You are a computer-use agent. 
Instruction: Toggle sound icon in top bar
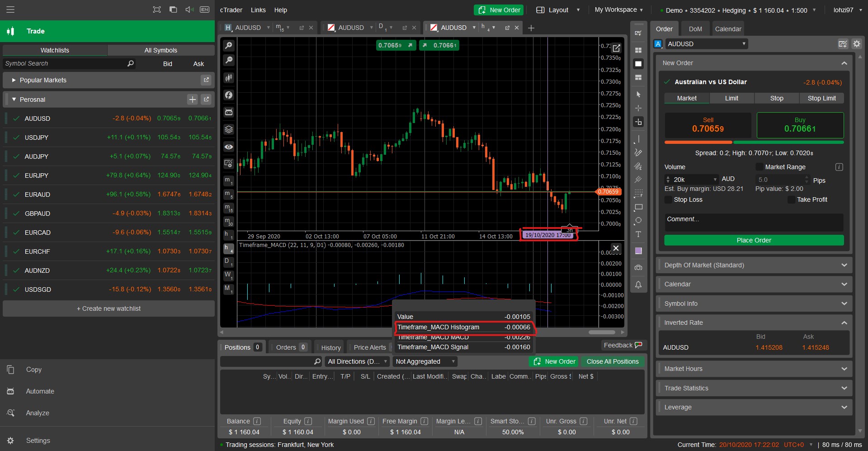click(x=189, y=9)
